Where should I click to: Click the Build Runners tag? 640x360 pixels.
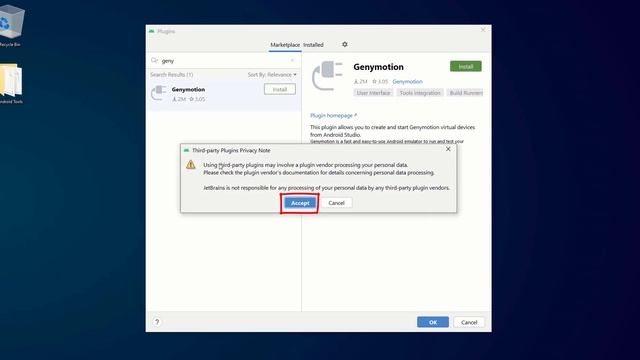(465, 93)
